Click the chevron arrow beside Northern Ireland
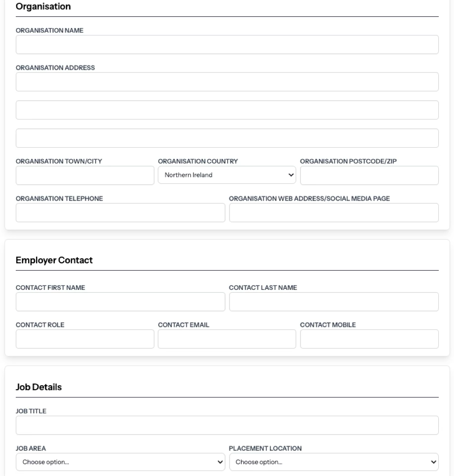 click(x=291, y=175)
